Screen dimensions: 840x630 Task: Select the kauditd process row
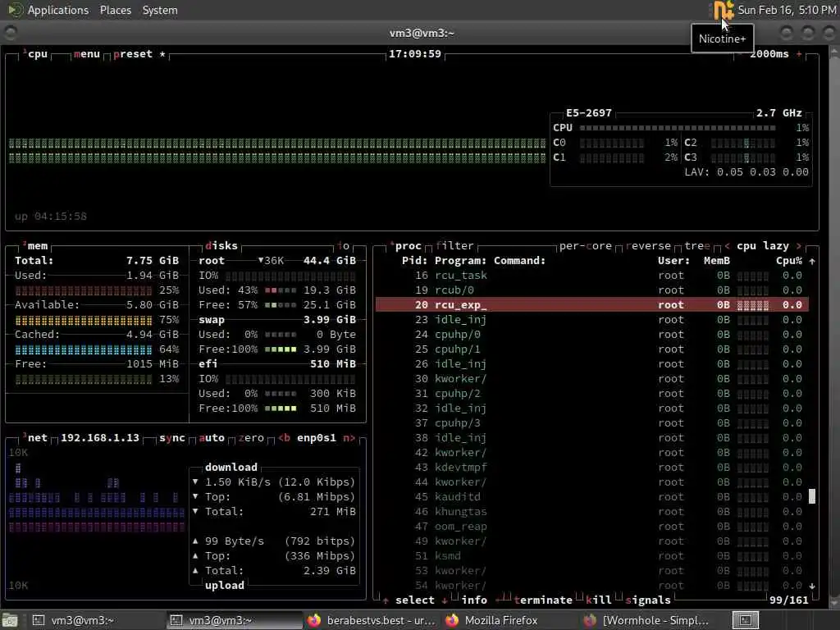[592, 496]
